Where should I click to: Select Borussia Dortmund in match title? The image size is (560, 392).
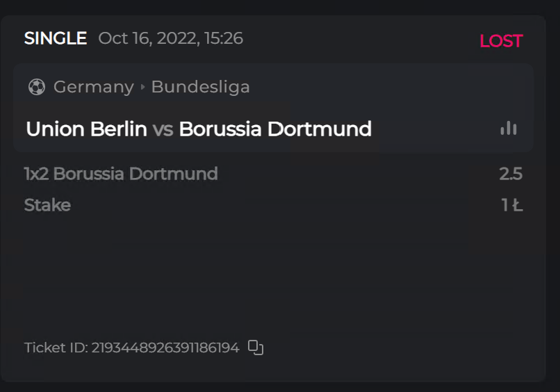[x=275, y=129]
